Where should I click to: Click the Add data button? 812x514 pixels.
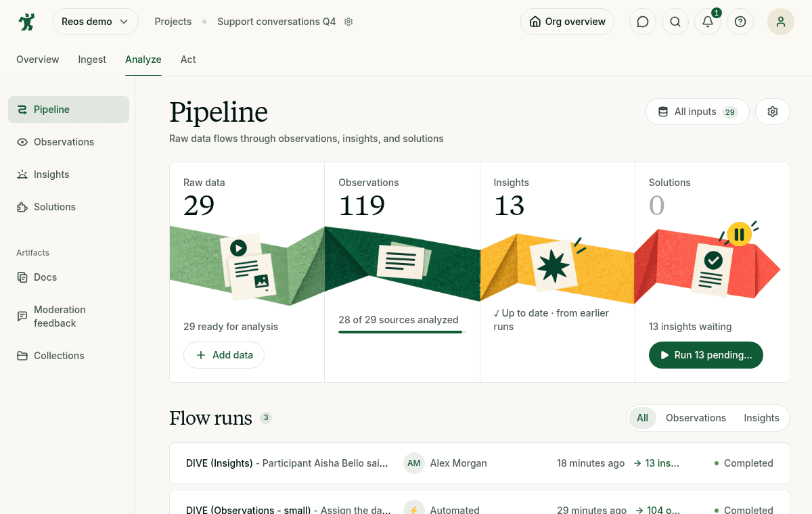point(224,355)
